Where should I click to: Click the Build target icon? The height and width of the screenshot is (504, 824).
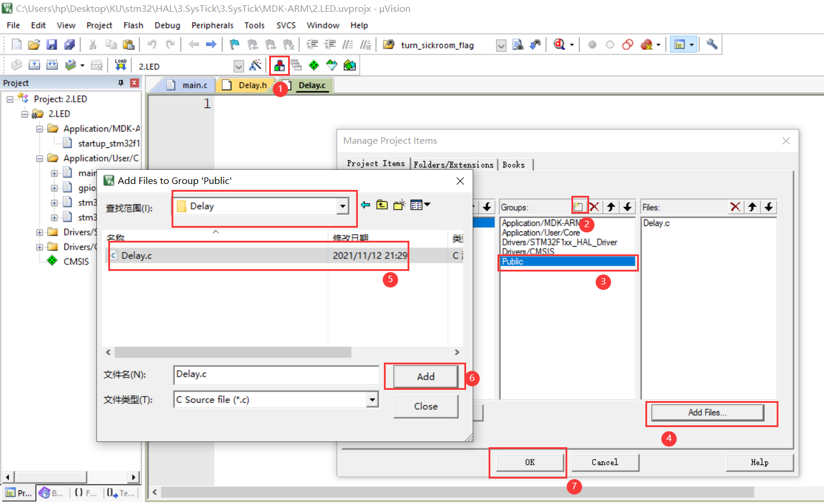coord(34,65)
